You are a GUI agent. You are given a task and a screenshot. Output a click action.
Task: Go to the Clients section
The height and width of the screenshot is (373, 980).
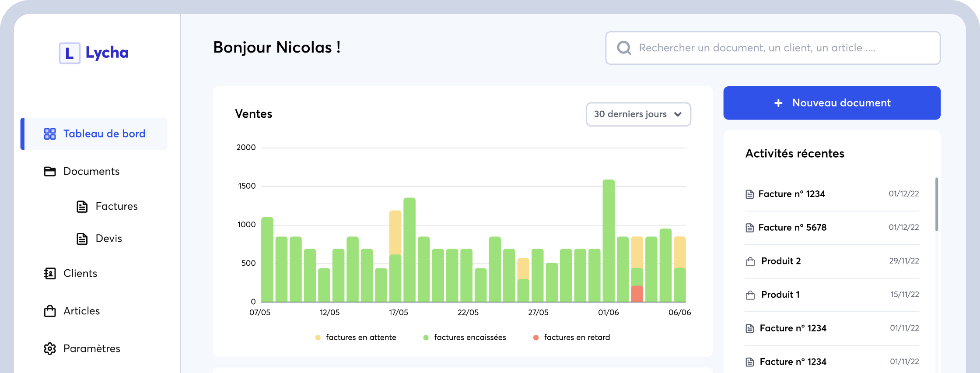(x=80, y=274)
